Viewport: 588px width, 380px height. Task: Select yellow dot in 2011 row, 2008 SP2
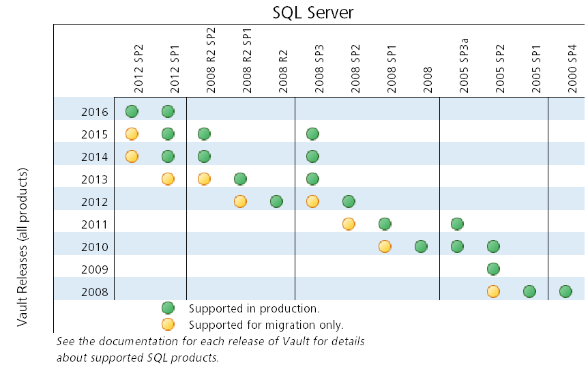tap(349, 224)
